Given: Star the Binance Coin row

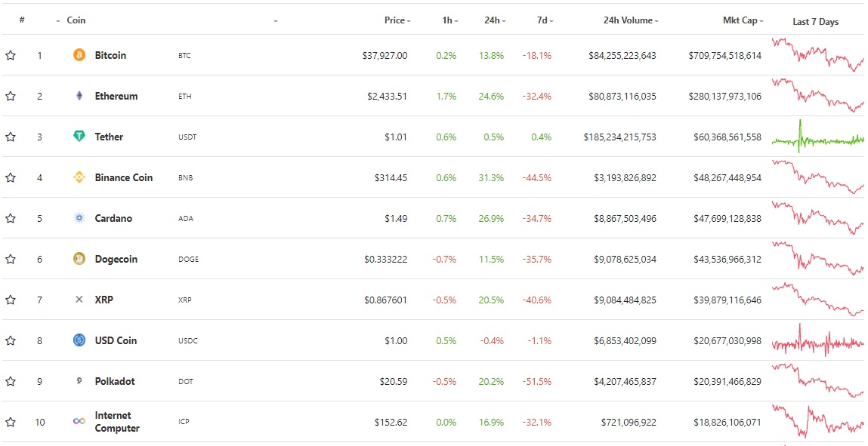Looking at the screenshot, I should pos(11,177).
